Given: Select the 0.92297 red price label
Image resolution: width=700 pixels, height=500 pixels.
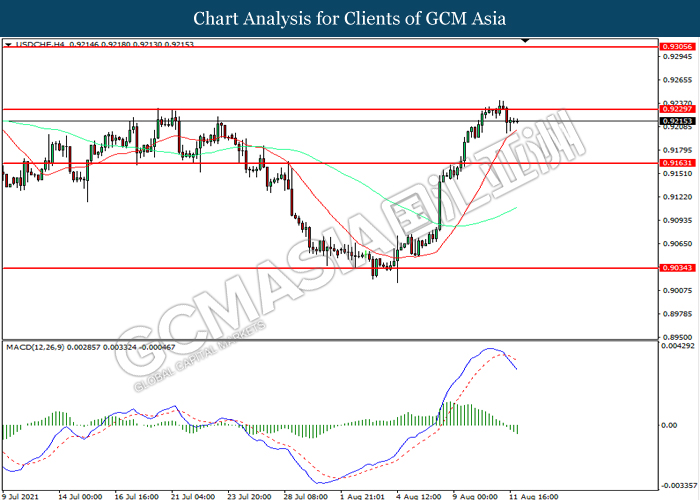Looking at the screenshot, I should tap(677, 109).
